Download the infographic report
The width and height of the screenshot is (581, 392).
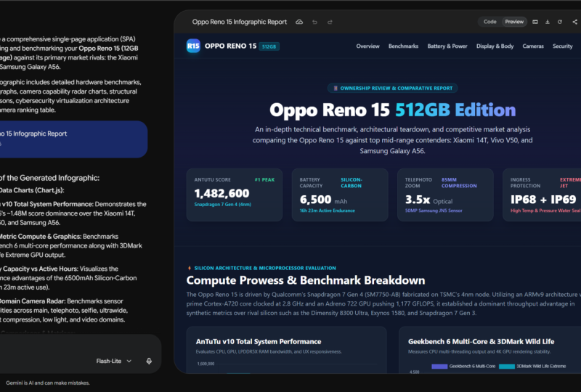pos(548,22)
